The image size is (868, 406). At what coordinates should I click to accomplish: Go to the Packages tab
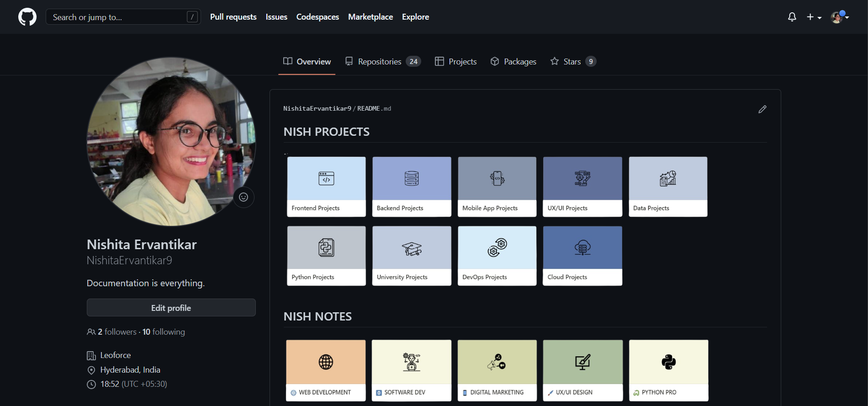click(x=513, y=62)
